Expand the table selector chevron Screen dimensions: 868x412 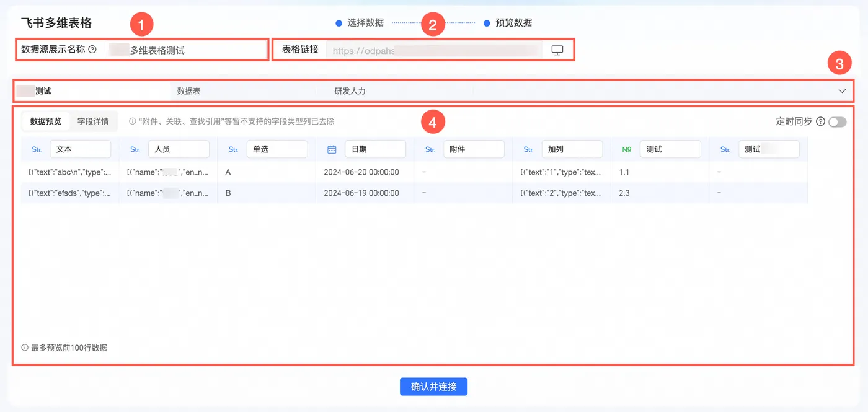pos(842,91)
